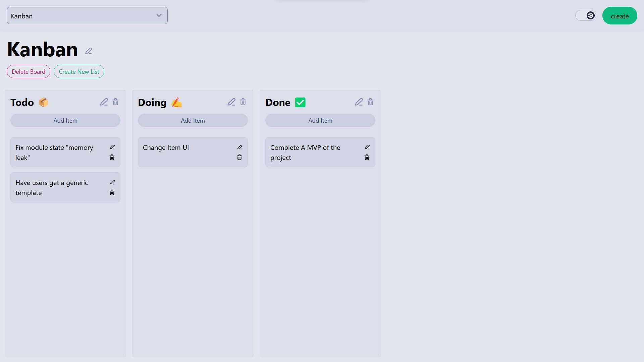Add an item to the Done list
The width and height of the screenshot is (644, 362).
click(320, 120)
